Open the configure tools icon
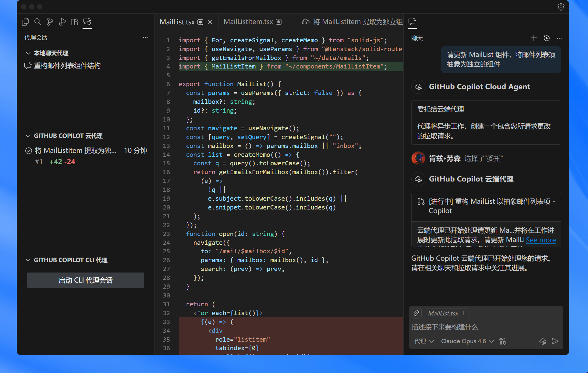Viewport: 588px width, 373px height. pyautogui.click(x=503, y=341)
